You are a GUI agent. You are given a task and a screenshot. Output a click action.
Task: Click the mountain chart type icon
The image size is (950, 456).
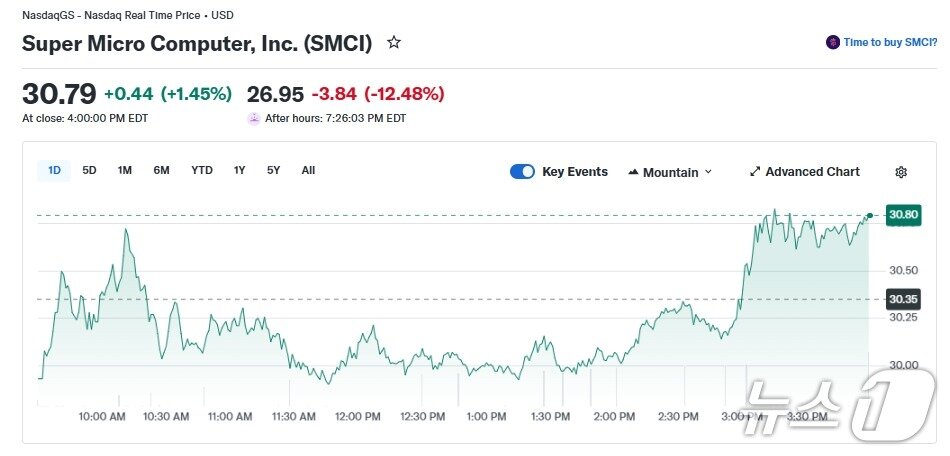pos(633,172)
